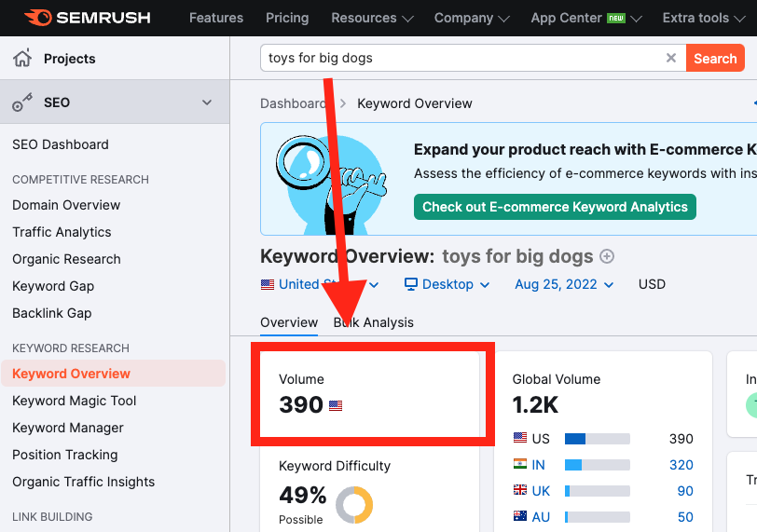Open Backlink Gap in sidebar
757x532 pixels.
[51, 313]
